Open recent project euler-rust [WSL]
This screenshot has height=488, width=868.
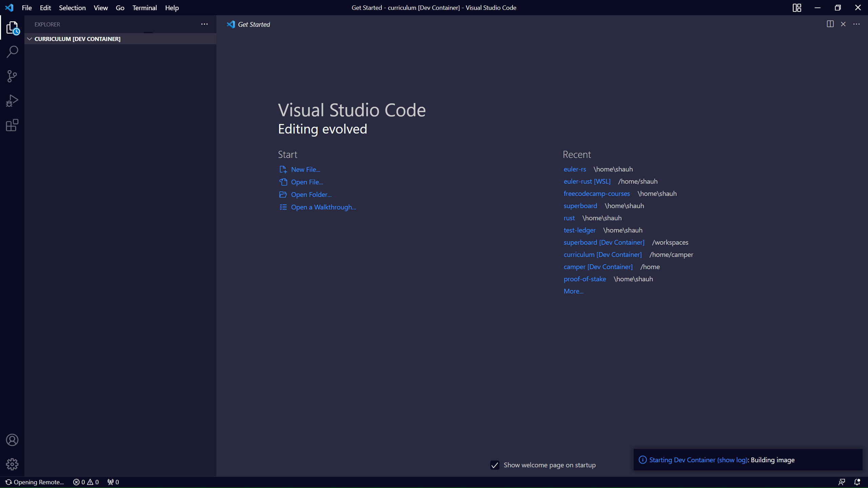[x=587, y=181]
